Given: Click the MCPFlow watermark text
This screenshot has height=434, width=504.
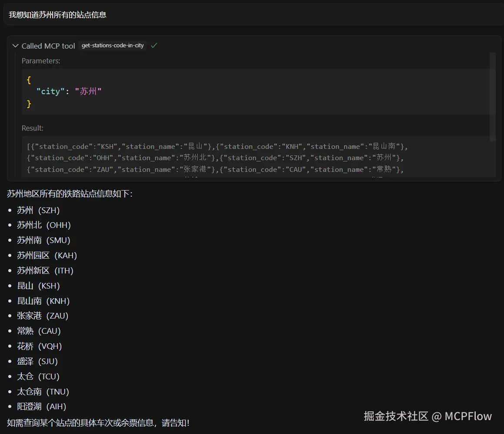Looking at the screenshot, I should click(468, 416).
